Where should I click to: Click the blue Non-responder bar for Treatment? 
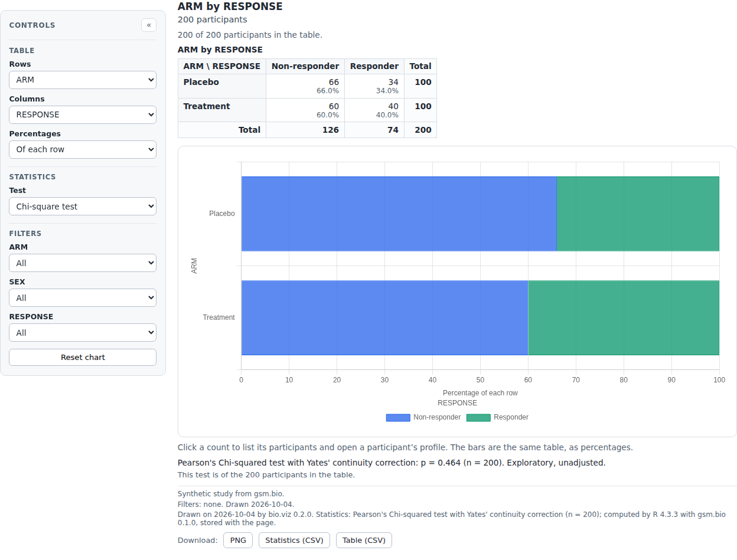[384, 317]
